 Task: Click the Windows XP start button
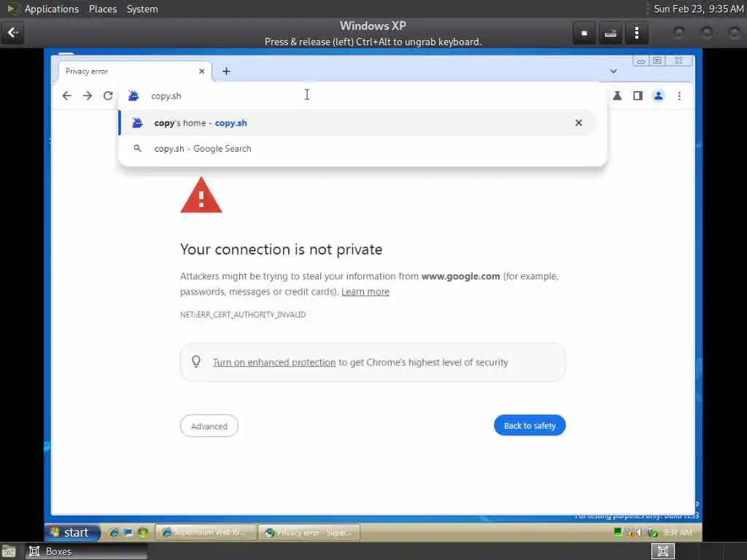click(x=72, y=532)
